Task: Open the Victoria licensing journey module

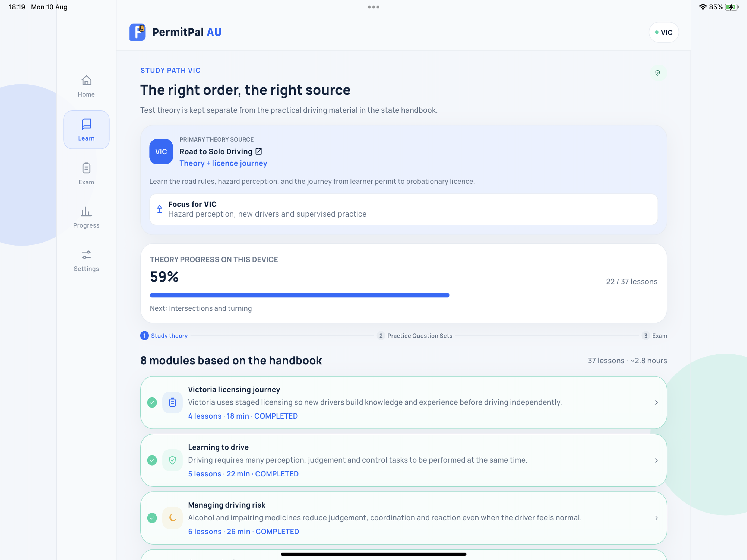Action: 403,402
